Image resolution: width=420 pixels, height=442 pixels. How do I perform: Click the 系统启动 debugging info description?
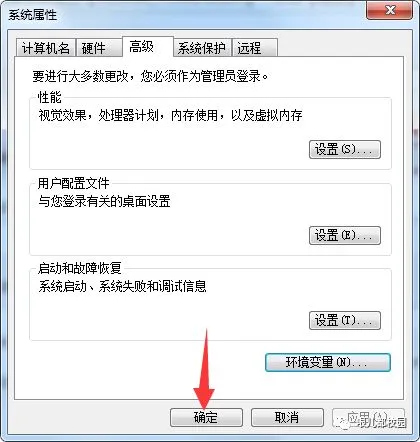(x=122, y=286)
